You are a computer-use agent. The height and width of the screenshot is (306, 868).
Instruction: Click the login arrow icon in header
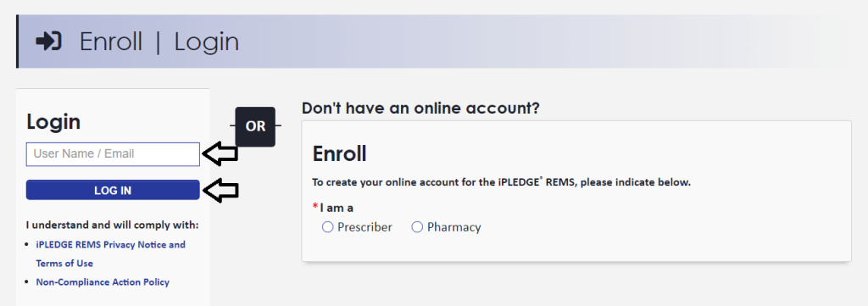[48, 41]
